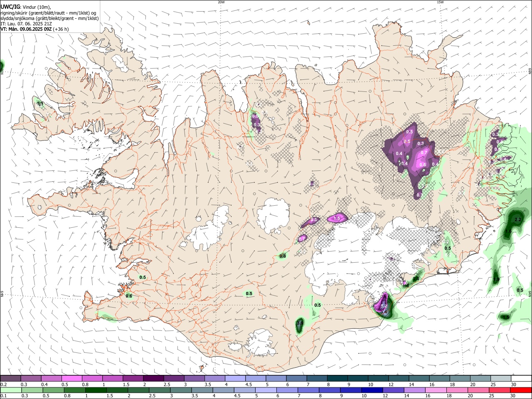Screen dimensions: 532x399
Task: Click the 0.8 precipitation value label
Action: pyautogui.click(x=283, y=256)
